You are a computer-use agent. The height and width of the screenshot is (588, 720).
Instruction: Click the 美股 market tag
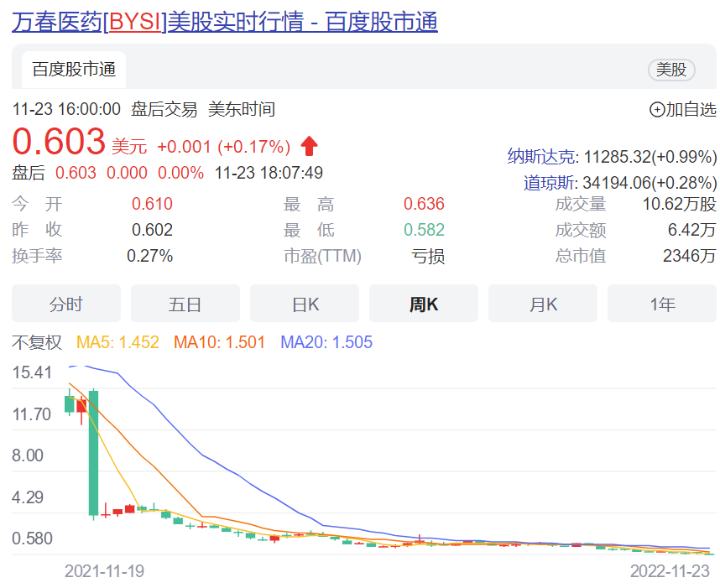coord(671,70)
